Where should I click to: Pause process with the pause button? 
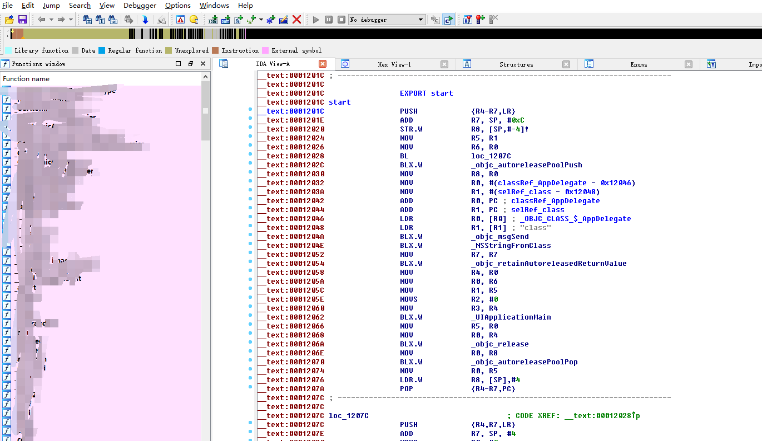click(x=329, y=19)
